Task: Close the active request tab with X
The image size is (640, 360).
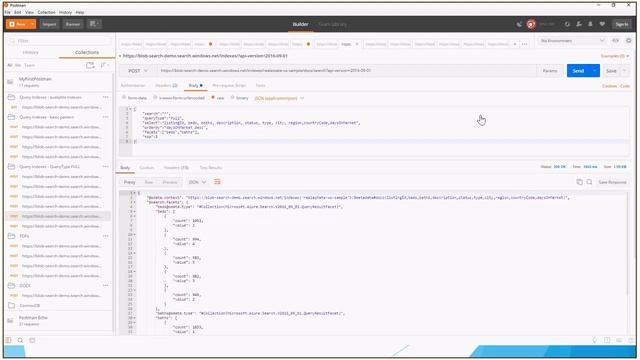Action: click(x=357, y=44)
